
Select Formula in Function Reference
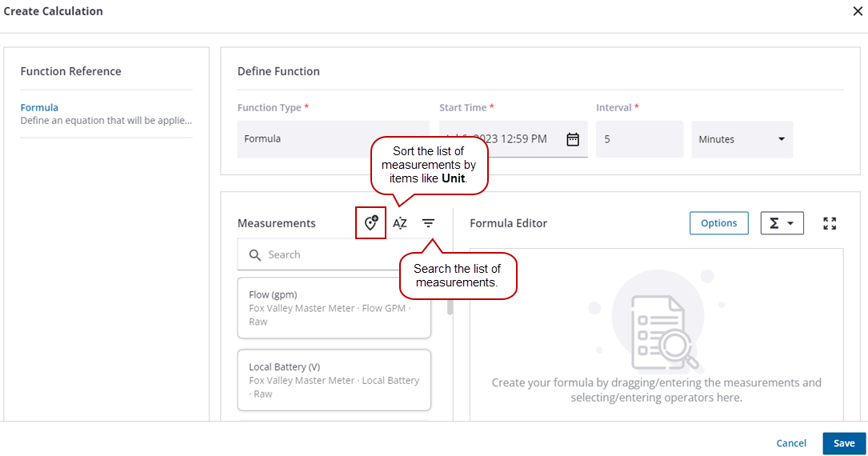[x=39, y=107]
